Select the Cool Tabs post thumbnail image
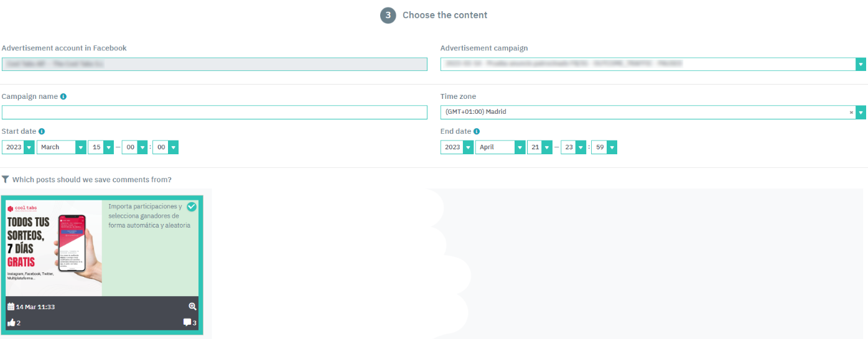Image resolution: width=868 pixels, height=339 pixels. pos(54,248)
